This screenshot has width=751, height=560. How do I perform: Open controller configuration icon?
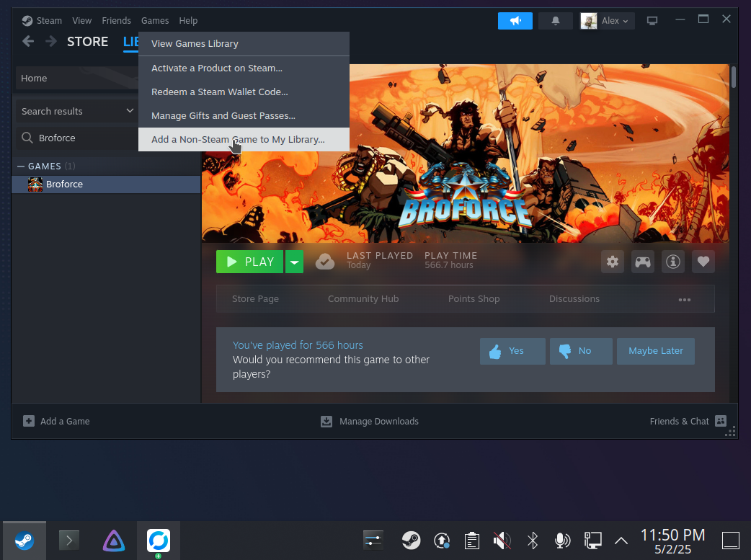point(643,262)
